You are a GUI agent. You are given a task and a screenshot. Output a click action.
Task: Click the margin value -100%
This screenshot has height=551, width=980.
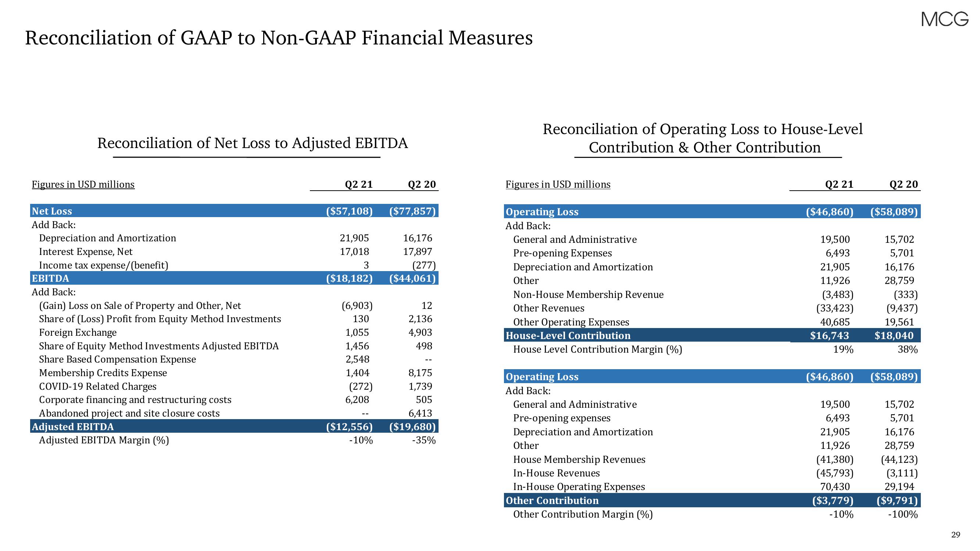click(x=903, y=515)
